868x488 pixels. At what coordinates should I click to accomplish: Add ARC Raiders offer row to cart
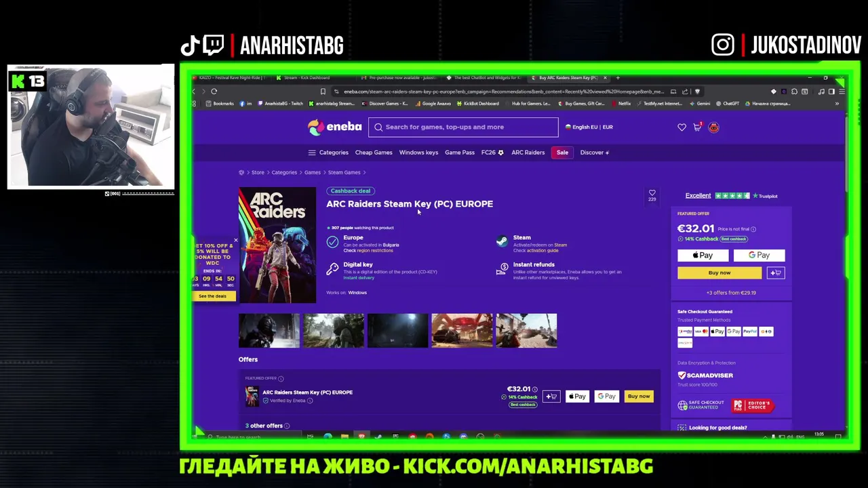[x=551, y=396]
